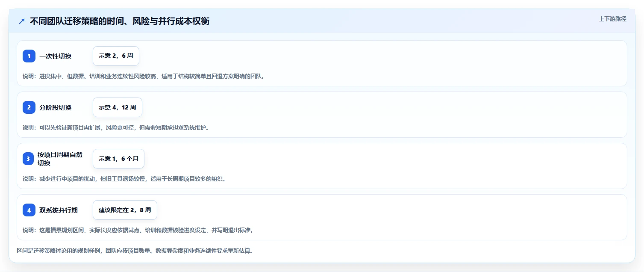644x272 pixels.
Task: Select the 双系统并行期 title
Action: (59, 210)
